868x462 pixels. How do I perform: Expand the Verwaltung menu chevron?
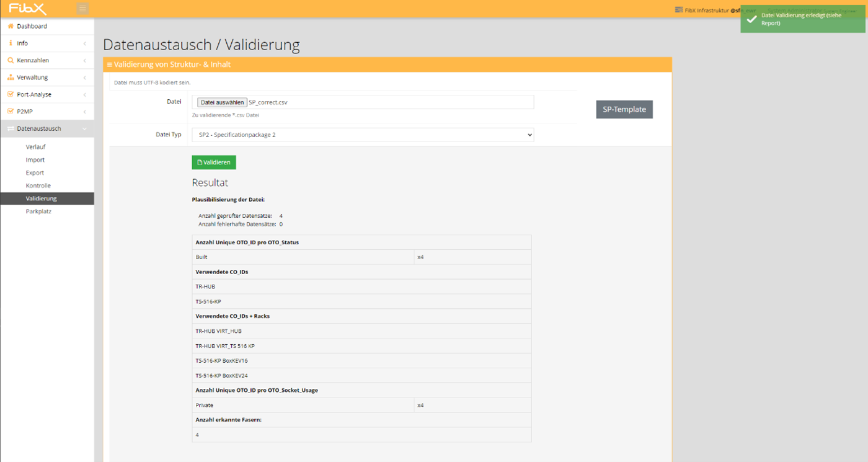click(84, 78)
